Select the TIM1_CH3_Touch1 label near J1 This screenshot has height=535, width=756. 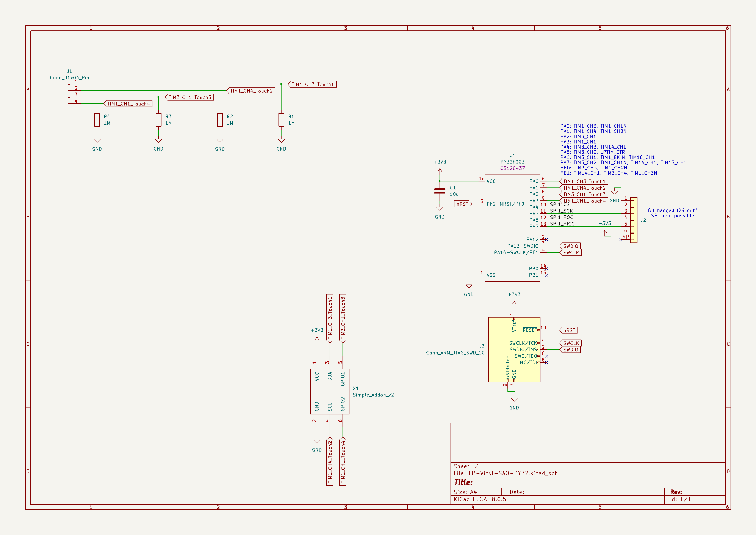313,84
